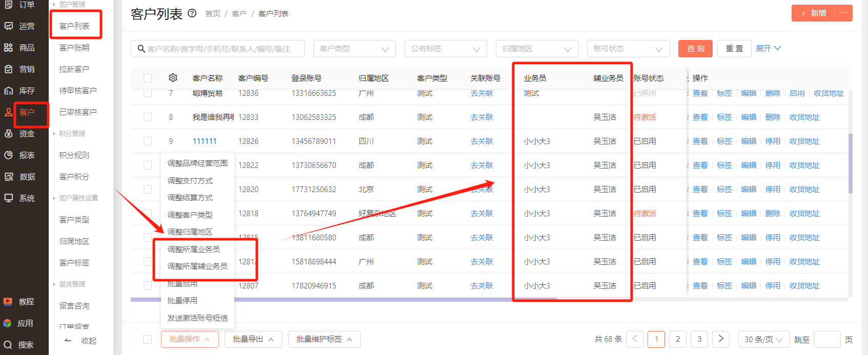Click the 搜索 magnifier icon in sidebar
The height and width of the screenshot is (355, 868).
click(x=8, y=345)
